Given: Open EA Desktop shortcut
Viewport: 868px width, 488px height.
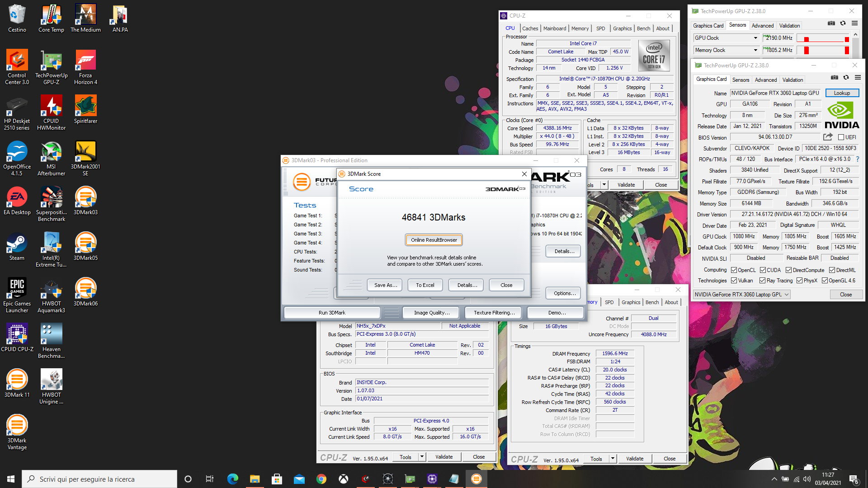Looking at the screenshot, I should click(17, 201).
